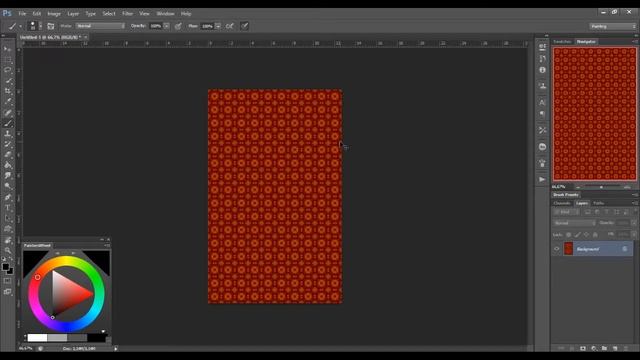The height and width of the screenshot is (360, 640).
Task: Open the Character panel icon
Action: pyautogui.click(x=542, y=102)
